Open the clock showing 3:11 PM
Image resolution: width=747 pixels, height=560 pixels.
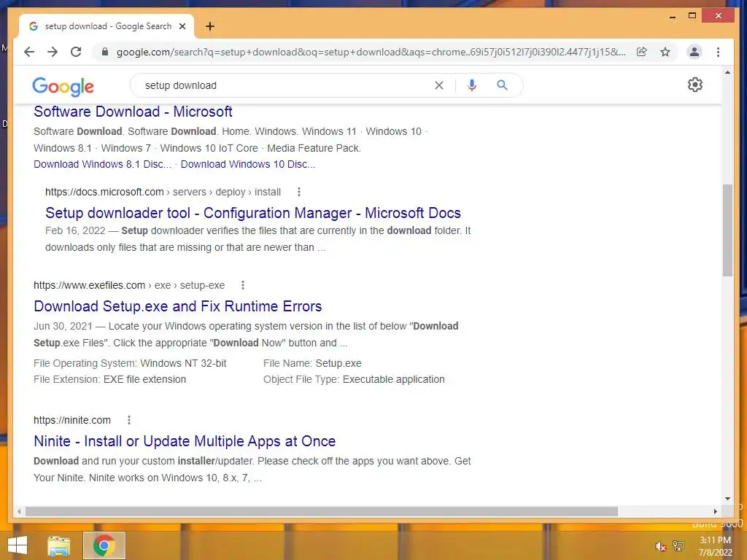pos(715,546)
